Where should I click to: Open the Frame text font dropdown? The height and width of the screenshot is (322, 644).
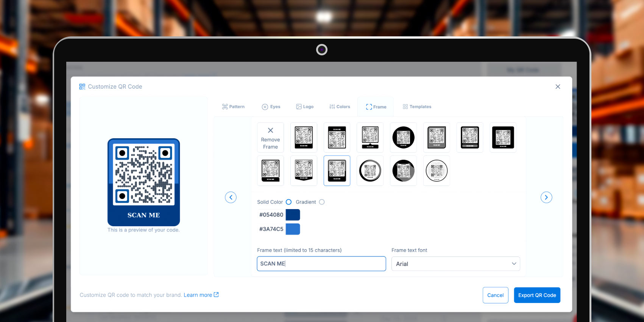(x=455, y=264)
